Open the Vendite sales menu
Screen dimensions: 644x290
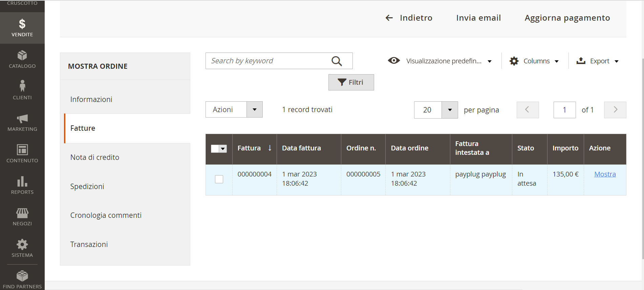pos(22,28)
